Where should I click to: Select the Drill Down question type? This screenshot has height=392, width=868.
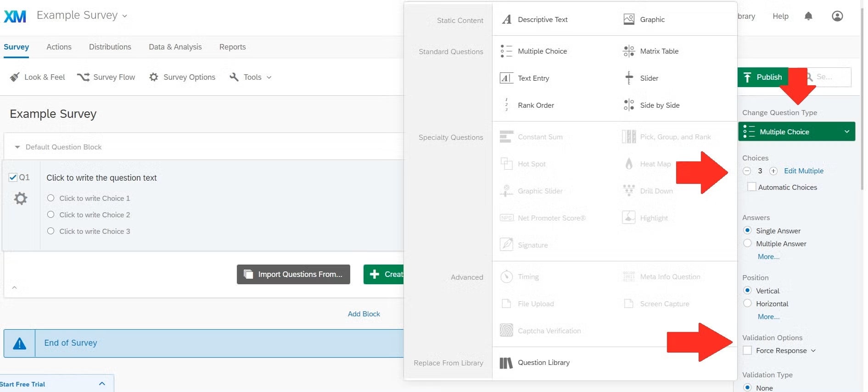(x=648, y=191)
